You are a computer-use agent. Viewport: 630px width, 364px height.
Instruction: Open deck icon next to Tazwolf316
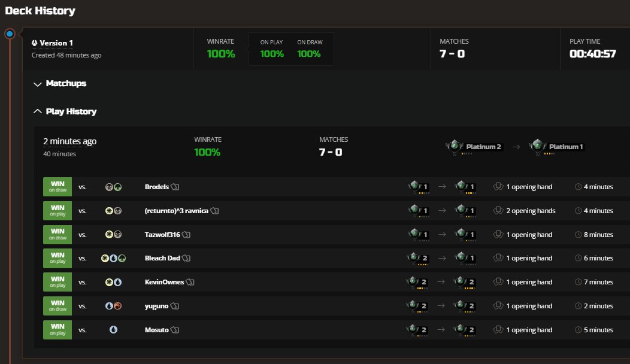pos(186,235)
